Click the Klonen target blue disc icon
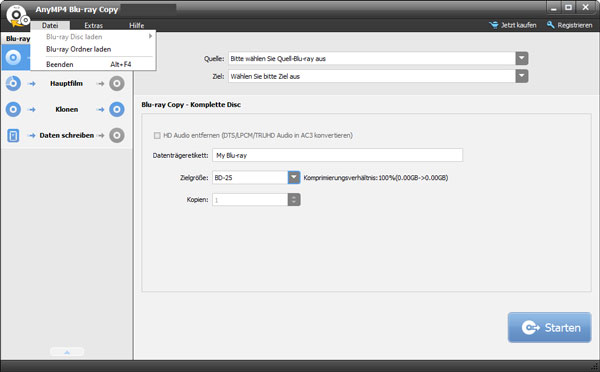The width and height of the screenshot is (600, 372). click(117, 109)
